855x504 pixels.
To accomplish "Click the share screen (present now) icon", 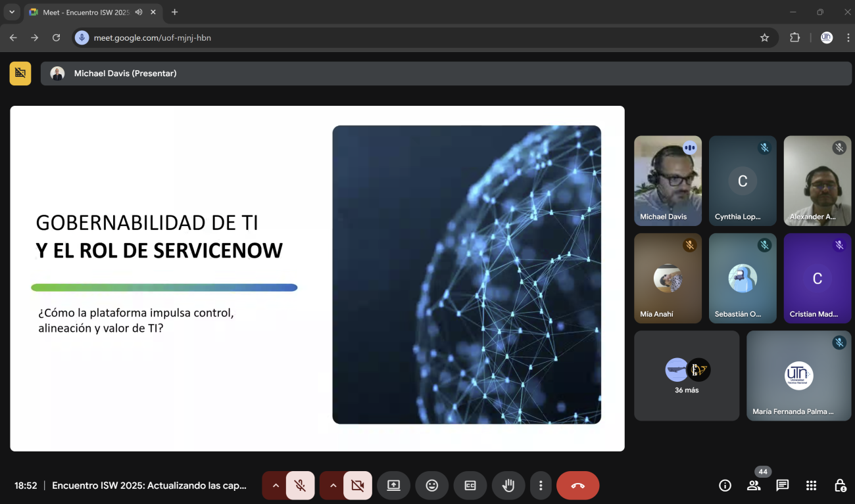I will [x=393, y=486].
